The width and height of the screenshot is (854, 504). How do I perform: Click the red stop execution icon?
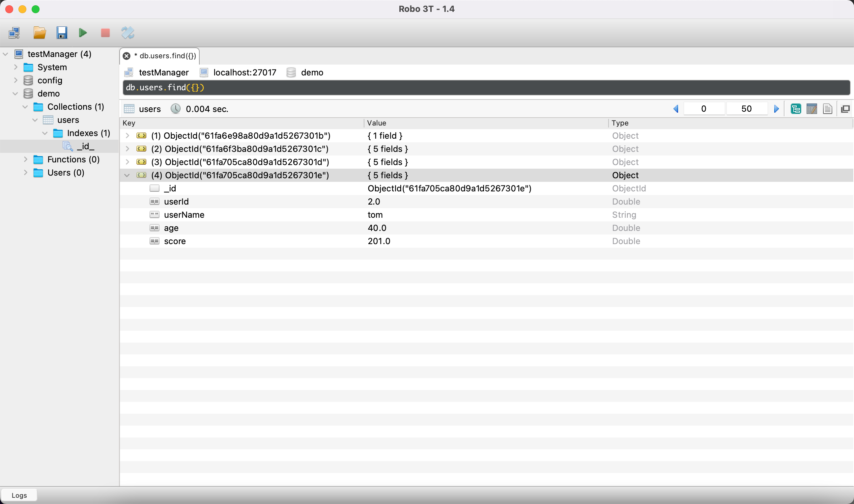click(x=105, y=33)
